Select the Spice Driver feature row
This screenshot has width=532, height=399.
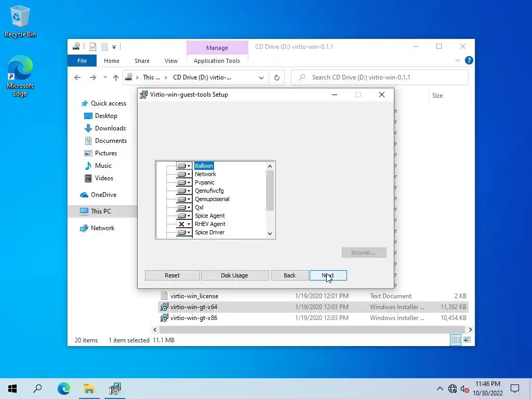pos(209,232)
